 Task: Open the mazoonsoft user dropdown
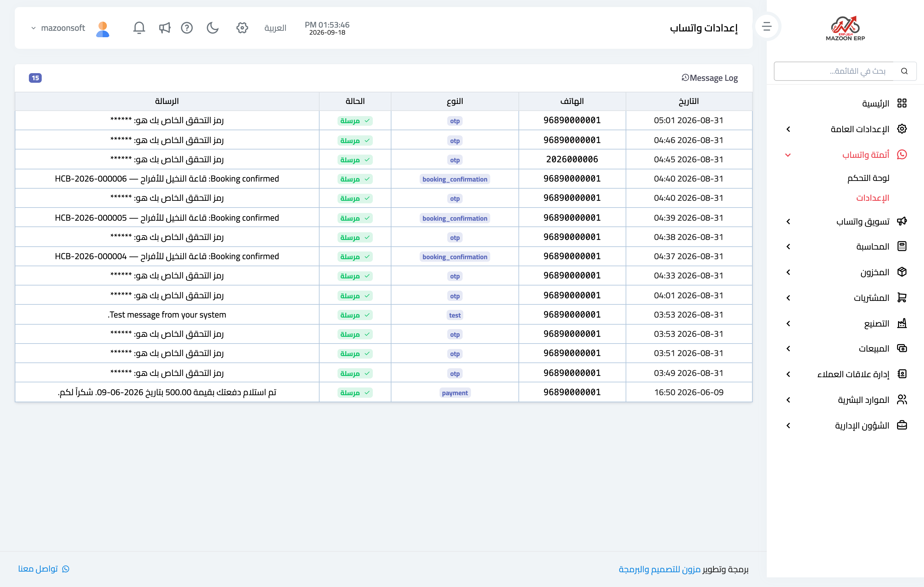click(58, 28)
